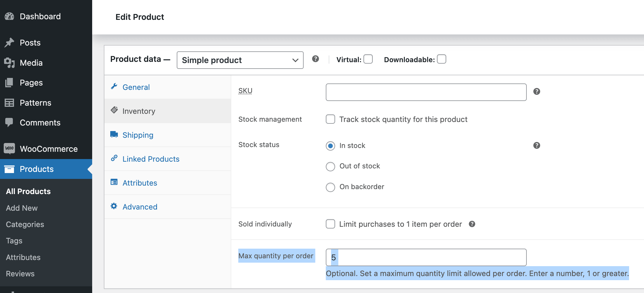
Task: Click the Dashboard gauge icon
Action: (x=9, y=16)
